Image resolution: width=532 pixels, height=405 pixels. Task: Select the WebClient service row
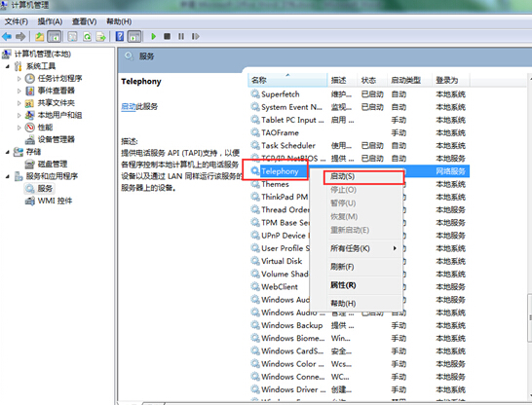coord(280,287)
